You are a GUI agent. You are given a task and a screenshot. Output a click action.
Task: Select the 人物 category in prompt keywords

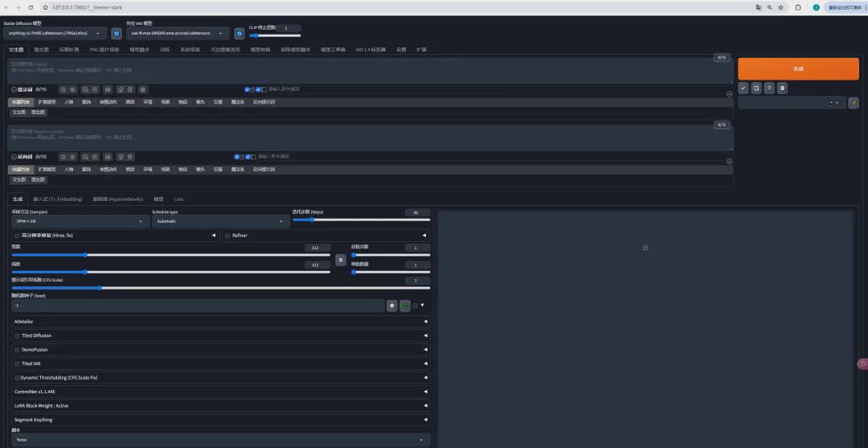(x=69, y=102)
